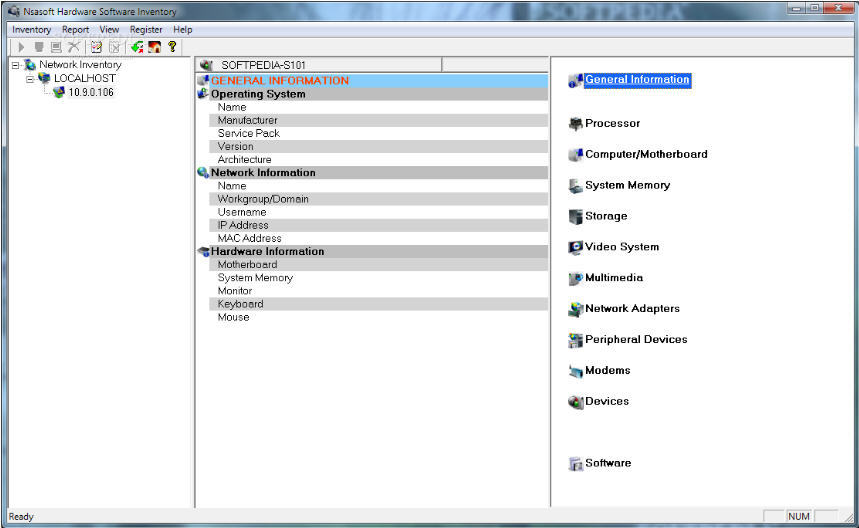Click the System Memory icon
Screen dimensions: 859x528
575,186
